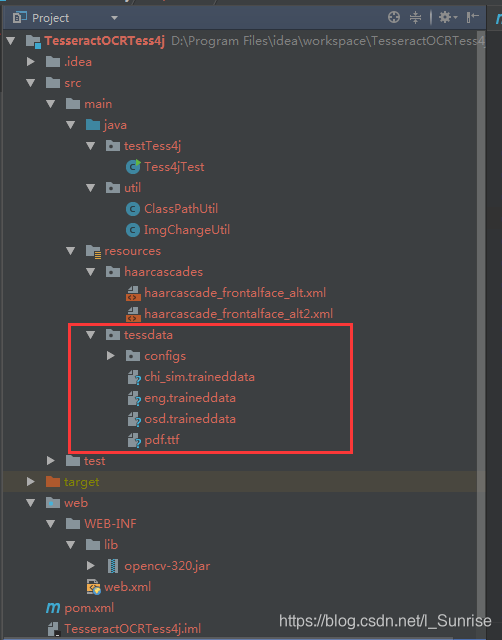This screenshot has width=502, height=640.
Task: Select osd.traineddata file name
Action: tap(190, 419)
